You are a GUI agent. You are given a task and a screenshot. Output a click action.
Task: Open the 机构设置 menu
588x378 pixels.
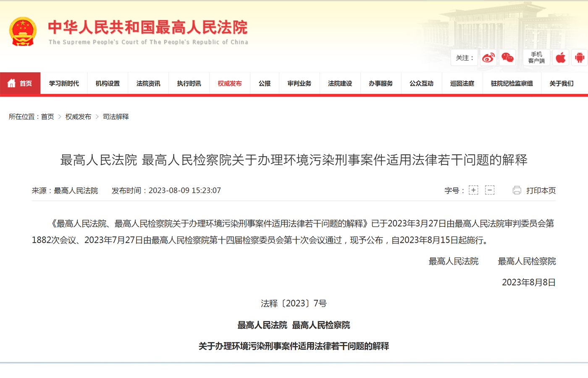[108, 84]
